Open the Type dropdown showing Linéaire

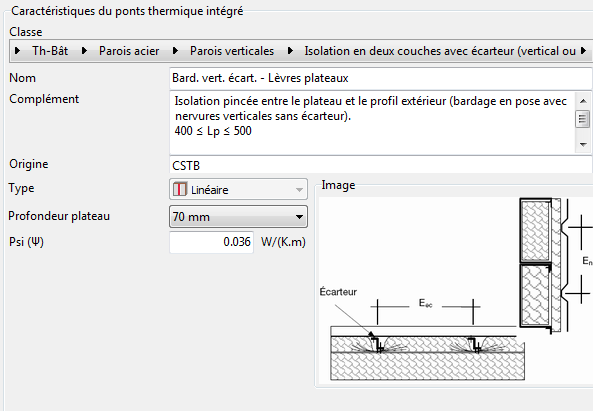(238, 189)
